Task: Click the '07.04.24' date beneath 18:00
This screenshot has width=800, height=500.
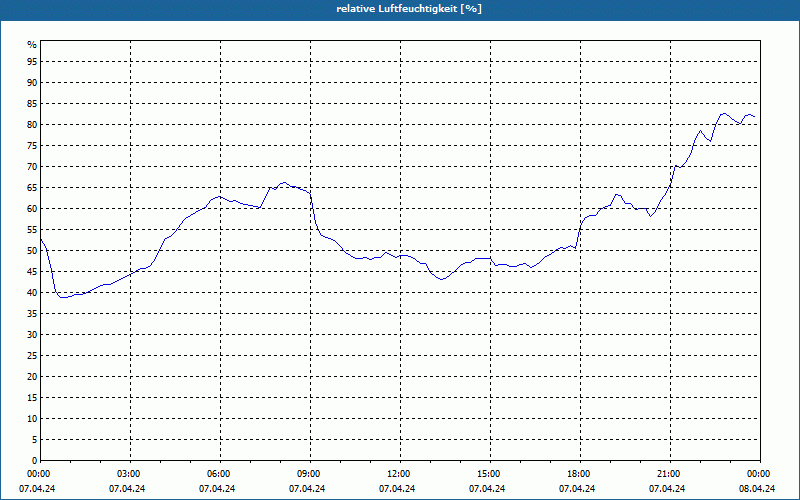Action: (577, 489)
